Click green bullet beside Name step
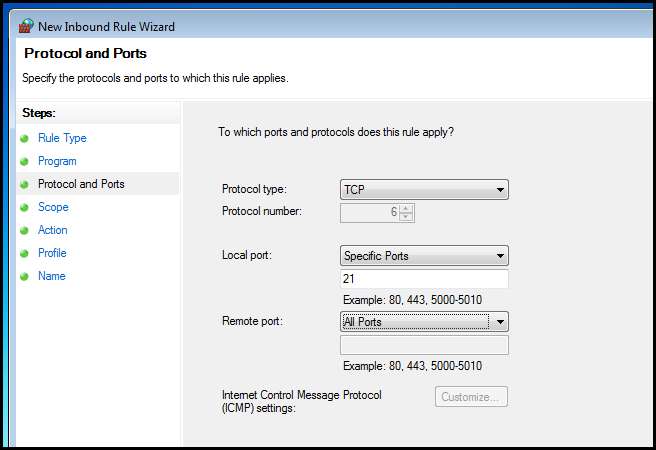This screenshot has width=656, height=450. tap(24, 276)
